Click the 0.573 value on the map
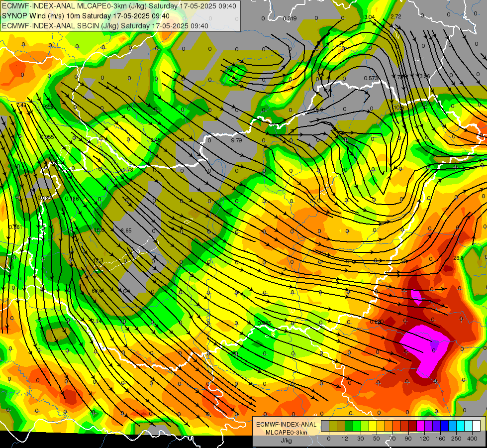The height and width of the screenshot is (448, 487). click(371, 78)
